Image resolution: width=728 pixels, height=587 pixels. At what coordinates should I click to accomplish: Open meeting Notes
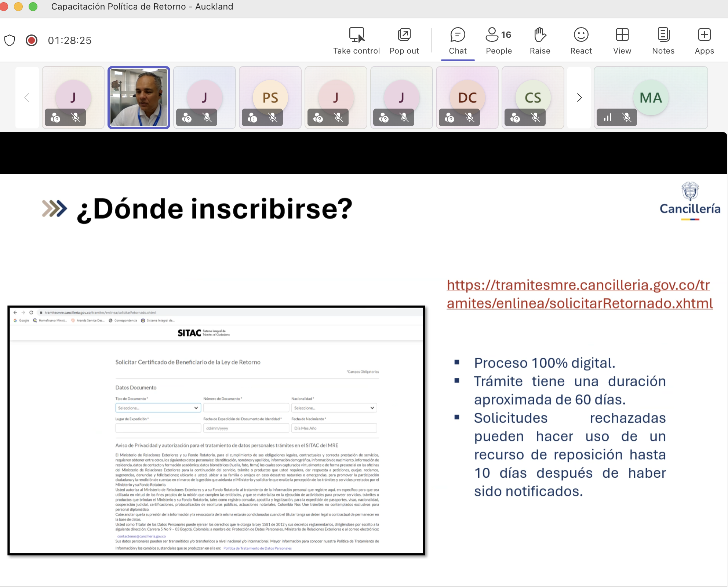663,41
